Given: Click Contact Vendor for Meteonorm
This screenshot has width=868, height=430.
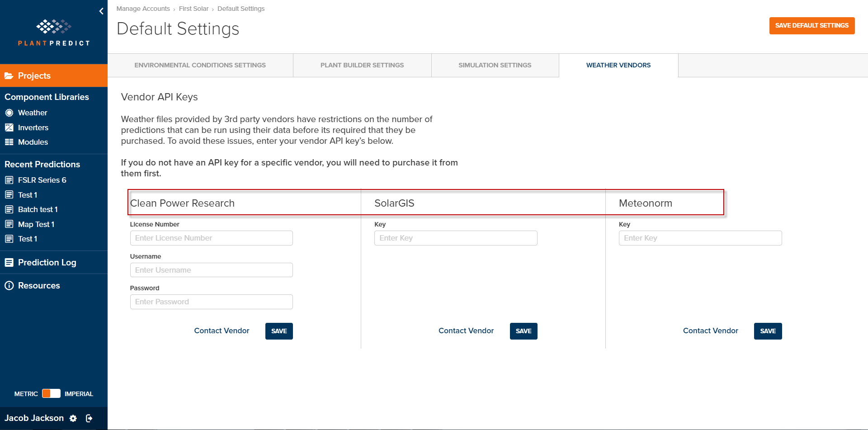Looking at the screenshot, I should [x=710, y=331].
